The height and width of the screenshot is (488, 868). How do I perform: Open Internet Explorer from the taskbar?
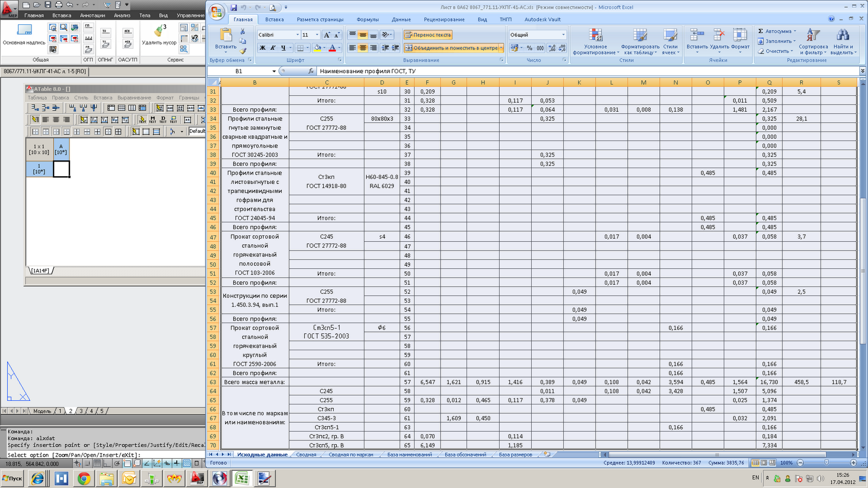coord(37,478)
